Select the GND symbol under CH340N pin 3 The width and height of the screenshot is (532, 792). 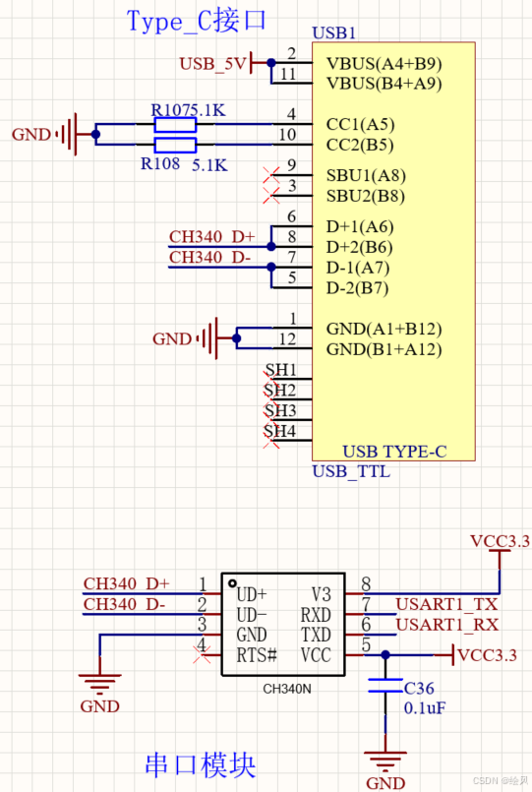pyautogui.click(x=100, y=684)
